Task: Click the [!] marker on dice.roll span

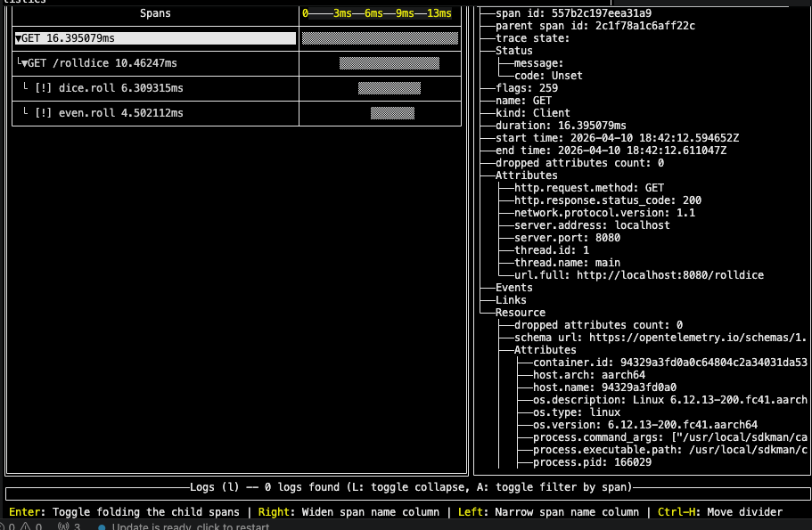Action: coord(44,88)
